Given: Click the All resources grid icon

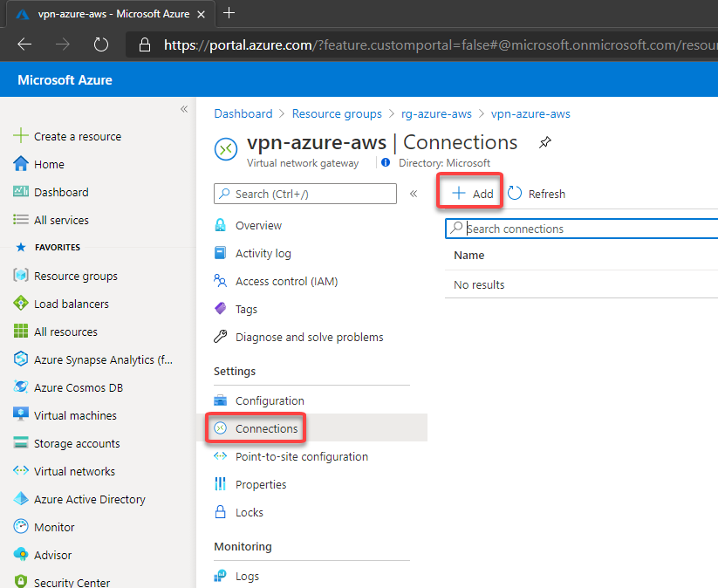Looking at the screenshot, I should (x=21, y=332).
